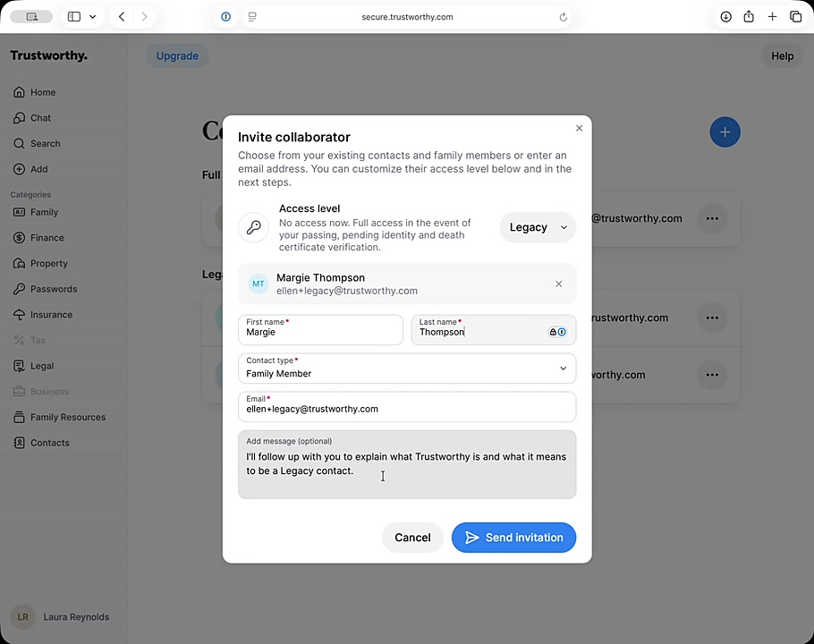This screenshot has height=644, width=814.
Task: Go forward in Safari
Action: pyautogui.click(x=144, y=17)
